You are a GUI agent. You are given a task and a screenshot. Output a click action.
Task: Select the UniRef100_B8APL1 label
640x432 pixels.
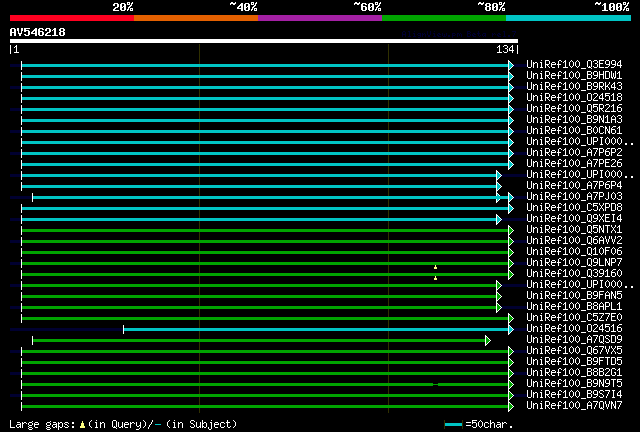coord(574,306)
